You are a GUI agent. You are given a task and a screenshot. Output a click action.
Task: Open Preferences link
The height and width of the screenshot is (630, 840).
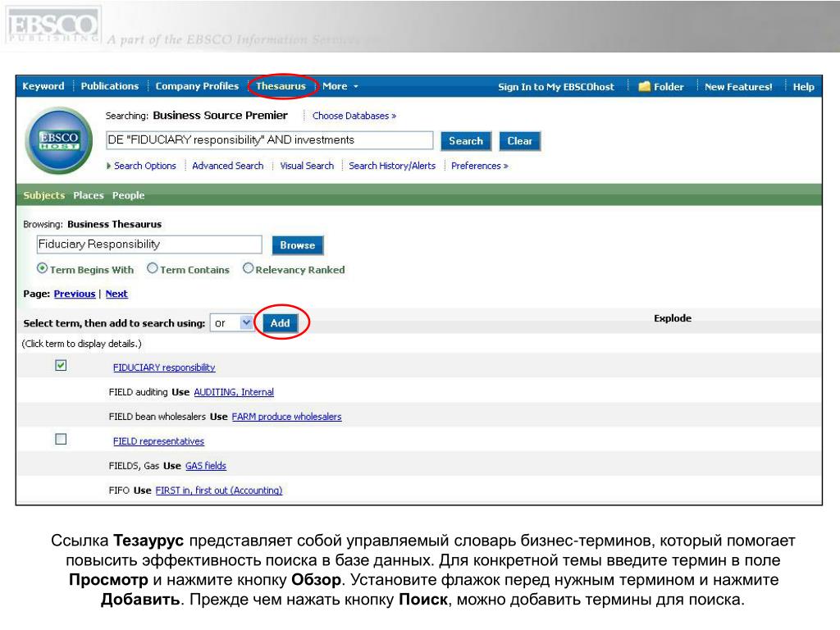(x=479, y=166)
